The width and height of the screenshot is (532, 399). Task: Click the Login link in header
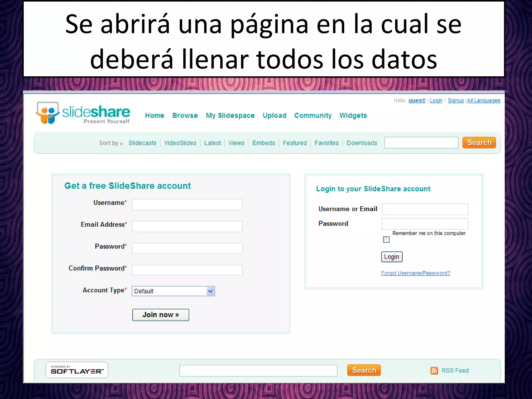(x=436, y=101)
